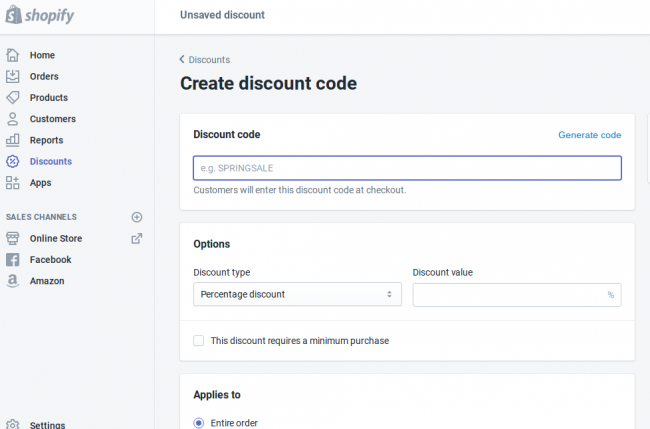Open Discount type dropdown

[297, 294]
